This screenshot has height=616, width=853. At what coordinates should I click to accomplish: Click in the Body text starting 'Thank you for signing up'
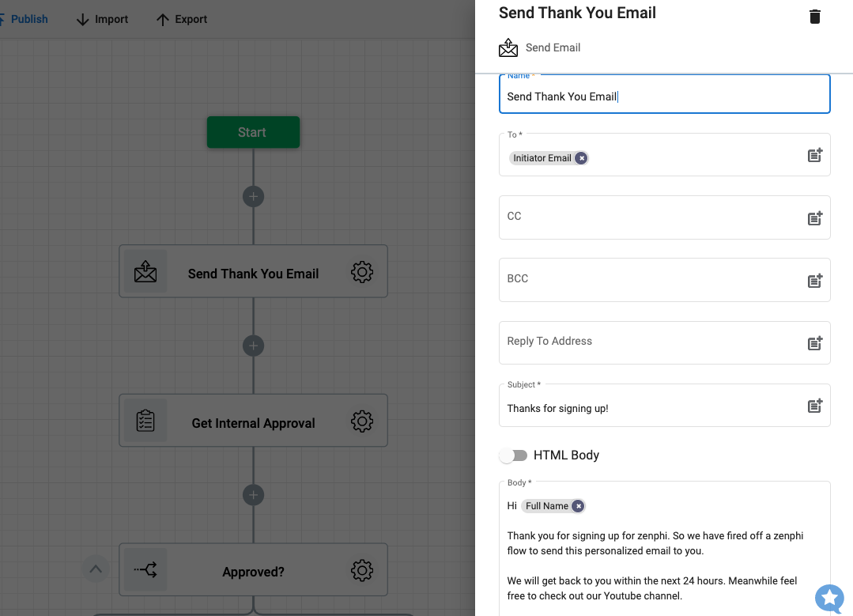tap(655, 543)
